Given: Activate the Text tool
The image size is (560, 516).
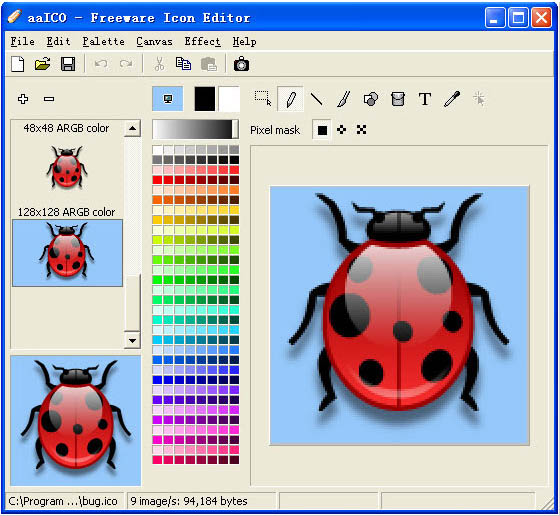Looking at the screenshot, I should [425, 99].
